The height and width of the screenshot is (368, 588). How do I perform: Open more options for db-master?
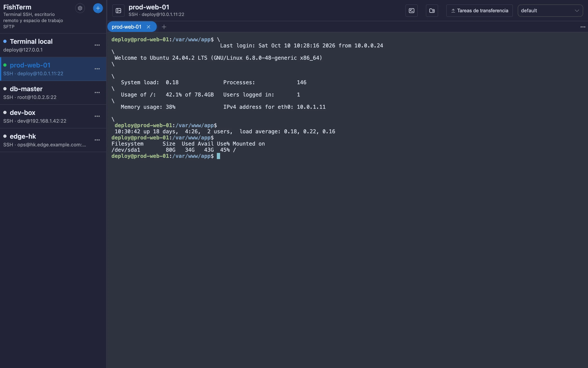(97, 92)
